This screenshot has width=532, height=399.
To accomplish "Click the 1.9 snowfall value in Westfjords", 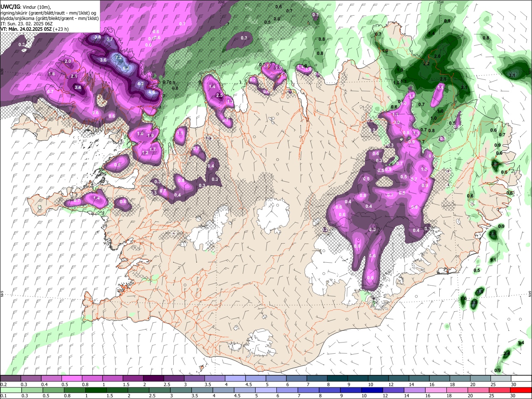I will click(x=150, y=135).
